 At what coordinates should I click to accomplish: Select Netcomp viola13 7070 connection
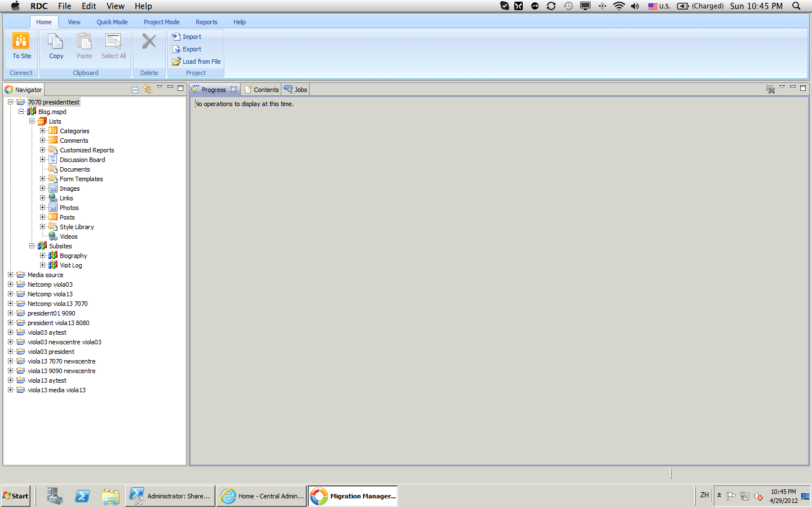pyautogui.click(x=58, y=304)
